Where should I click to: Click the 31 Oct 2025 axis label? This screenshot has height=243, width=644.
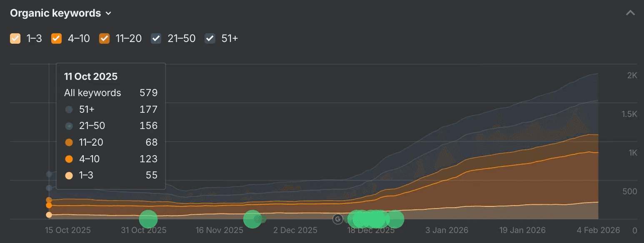tap(144, 230)
